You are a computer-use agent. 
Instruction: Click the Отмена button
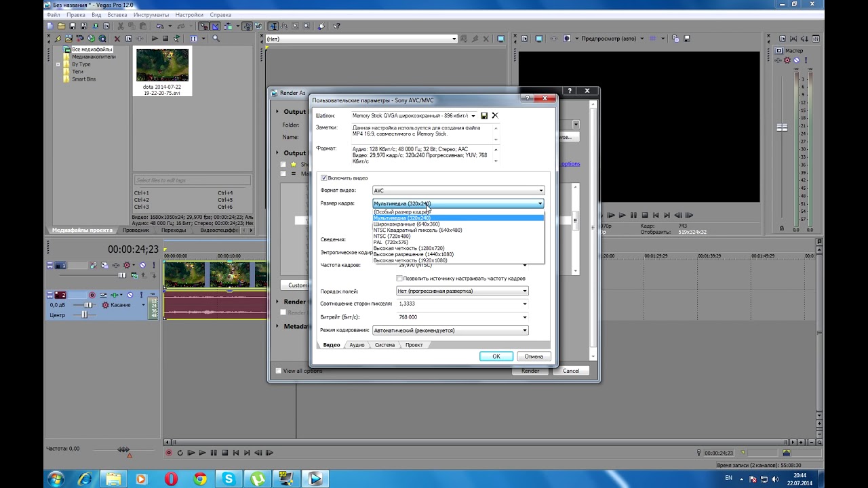point(534,357)
